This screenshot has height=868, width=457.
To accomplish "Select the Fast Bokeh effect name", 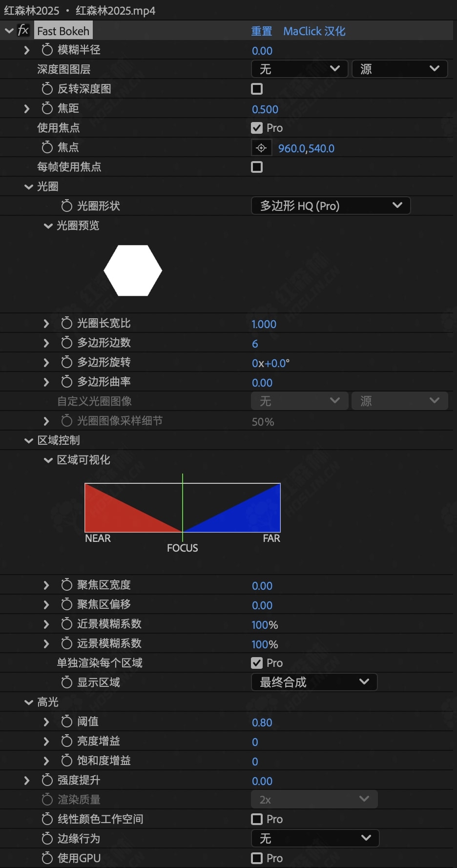I will point(63,31).
